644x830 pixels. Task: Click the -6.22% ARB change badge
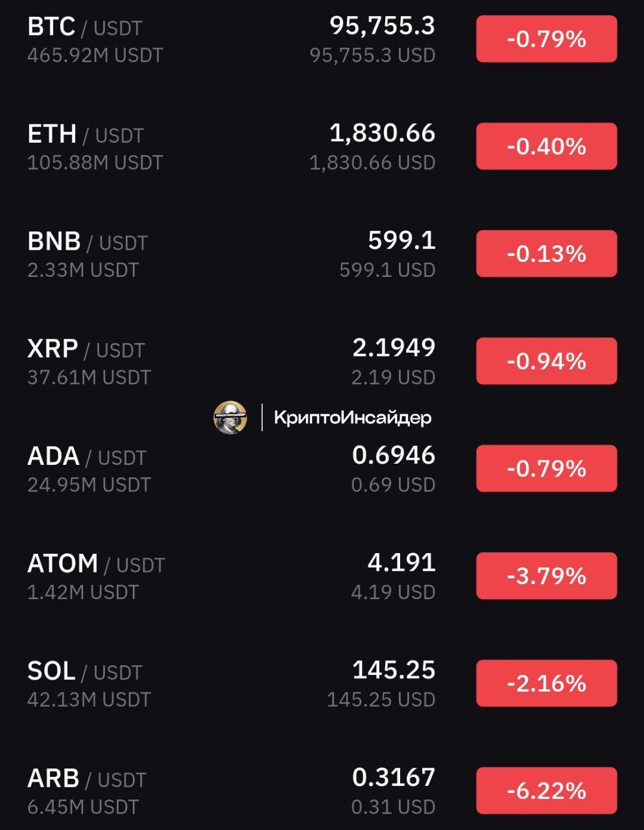click(547, 790)
